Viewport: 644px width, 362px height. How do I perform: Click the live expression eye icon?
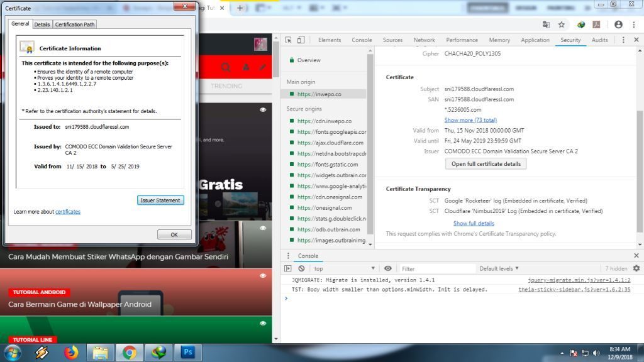[388, 268]
